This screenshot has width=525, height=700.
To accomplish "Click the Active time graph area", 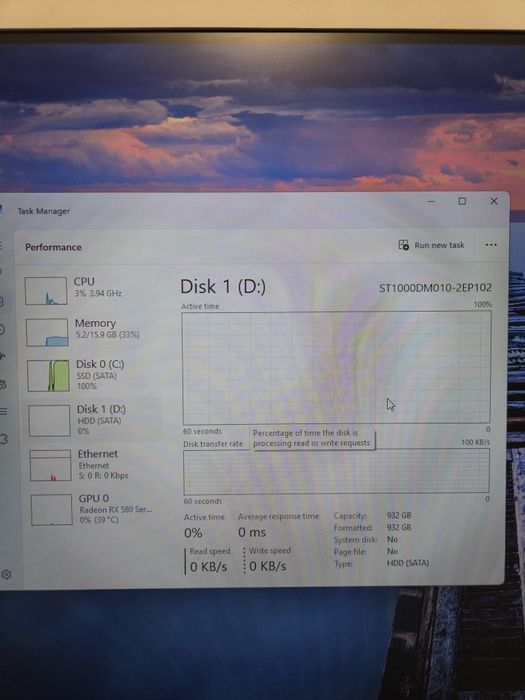I will click(337, 367).
